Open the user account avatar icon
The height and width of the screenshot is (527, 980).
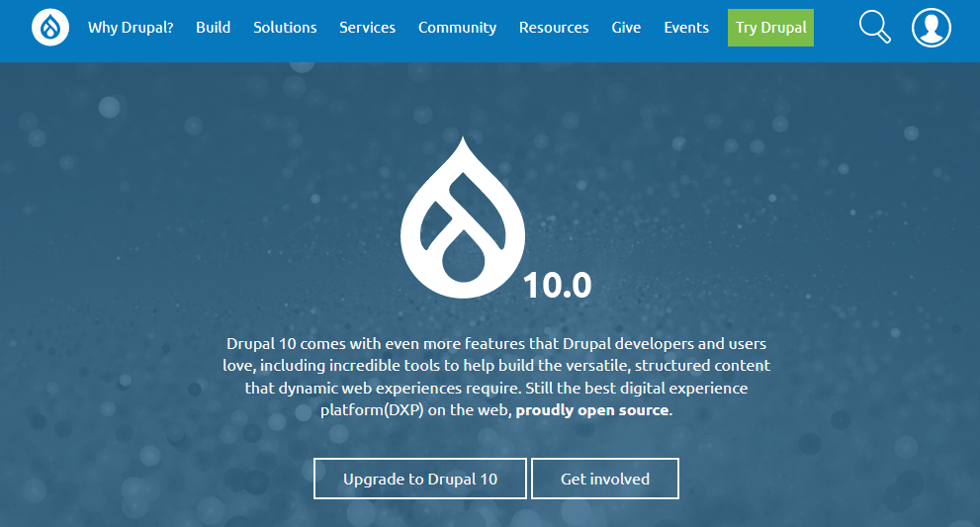[932, 28]
